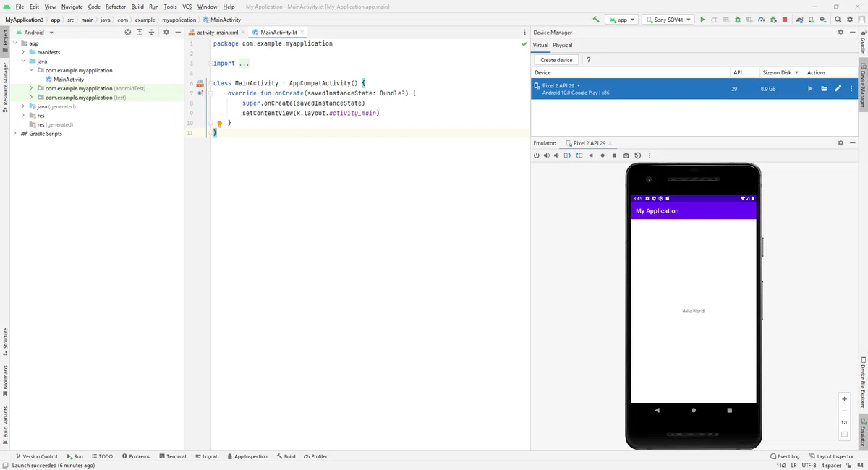Screen dimensions: 868x470
Task: Open the Profiler tool window
Action: 315,456
